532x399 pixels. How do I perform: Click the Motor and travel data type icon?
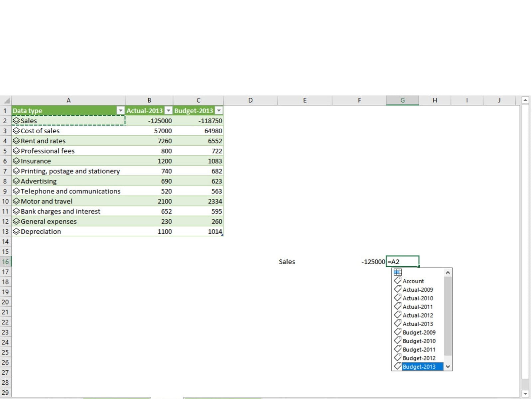click(16, 201)
